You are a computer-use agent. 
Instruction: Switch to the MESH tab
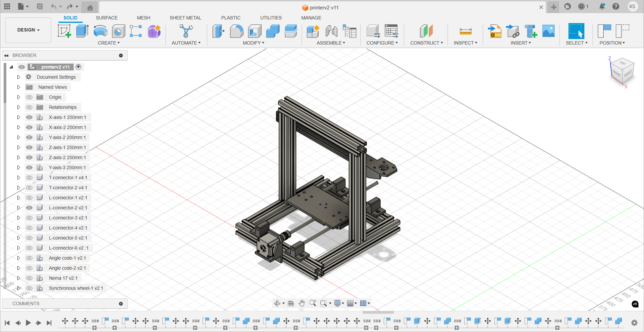click(x=144, y=18)
